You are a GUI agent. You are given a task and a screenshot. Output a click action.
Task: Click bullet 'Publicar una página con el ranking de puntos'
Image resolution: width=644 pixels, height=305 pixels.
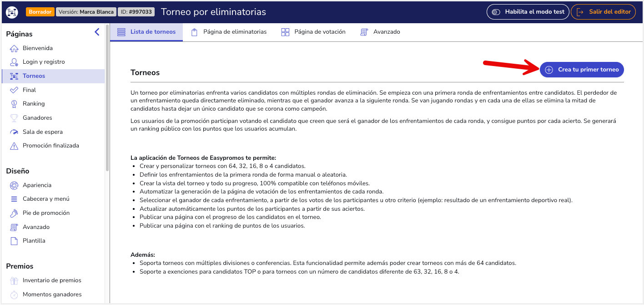222,225
